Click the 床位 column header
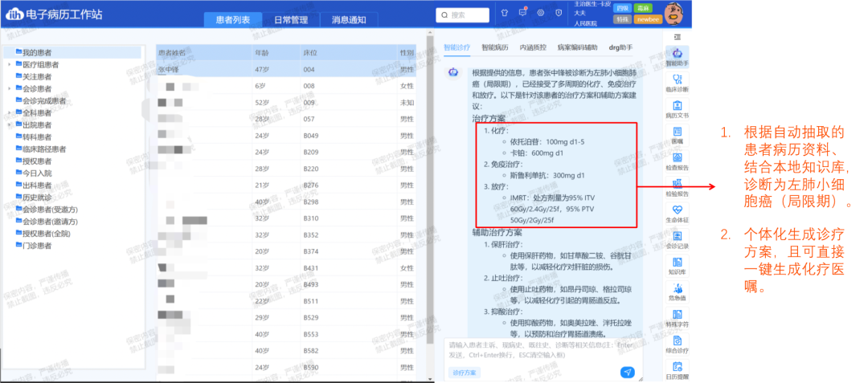This screenshot has height=383, width=868. [348, 53]
